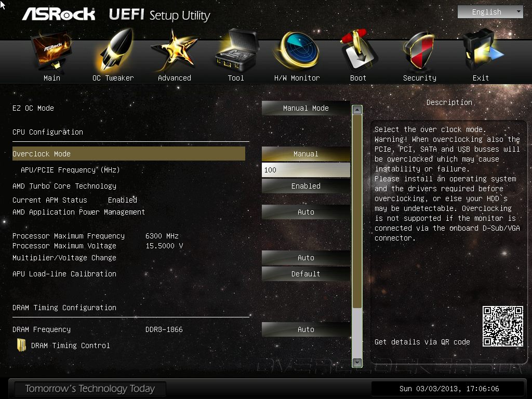Click the DDR3-1866 value
Screen dimensions: 532x399
click(164, 329)
